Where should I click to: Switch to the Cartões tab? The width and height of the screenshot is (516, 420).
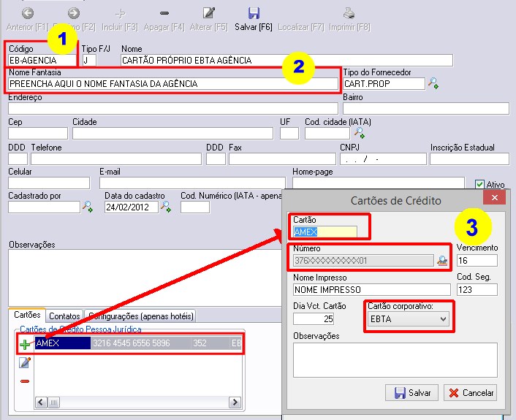coord(27,315)
